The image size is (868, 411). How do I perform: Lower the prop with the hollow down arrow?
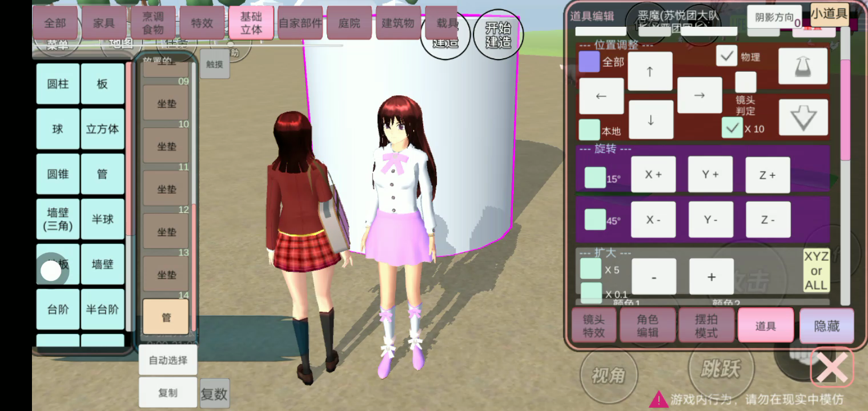pos(803,118)
